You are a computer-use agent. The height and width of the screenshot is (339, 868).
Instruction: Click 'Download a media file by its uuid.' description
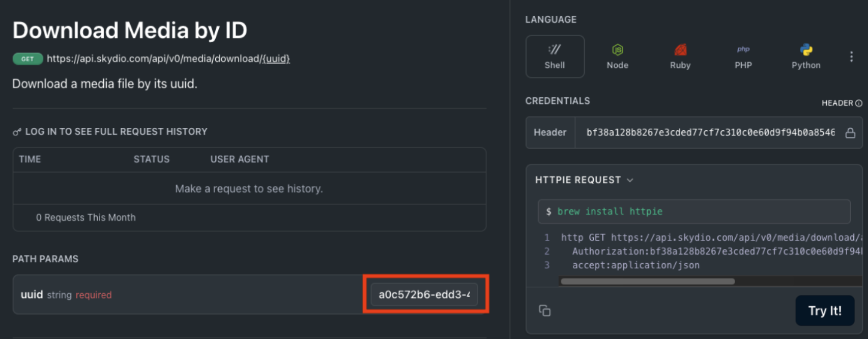click(105, 83)
